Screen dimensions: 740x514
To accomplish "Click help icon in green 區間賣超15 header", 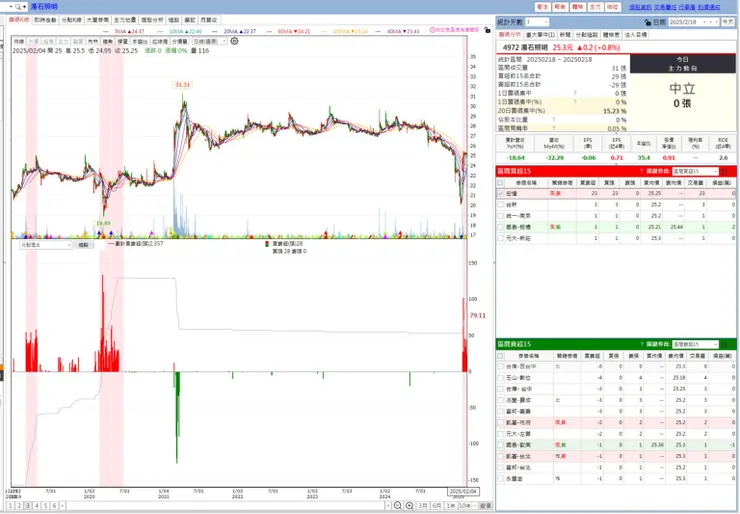I will click(641, 344).
